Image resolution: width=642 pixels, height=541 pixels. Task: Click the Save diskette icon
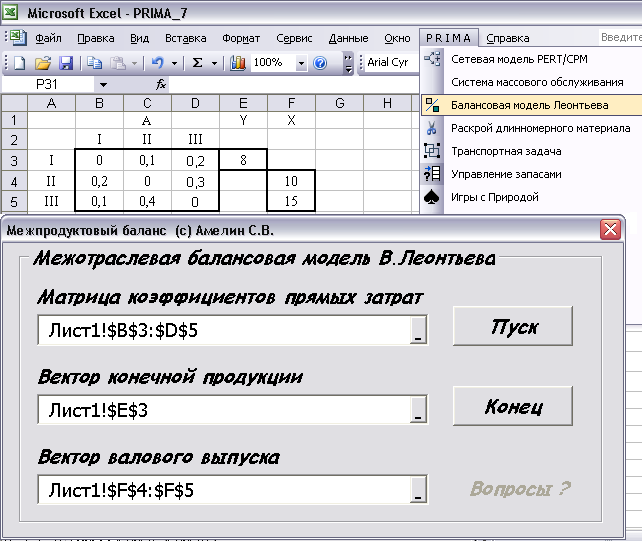coord(66,63)
